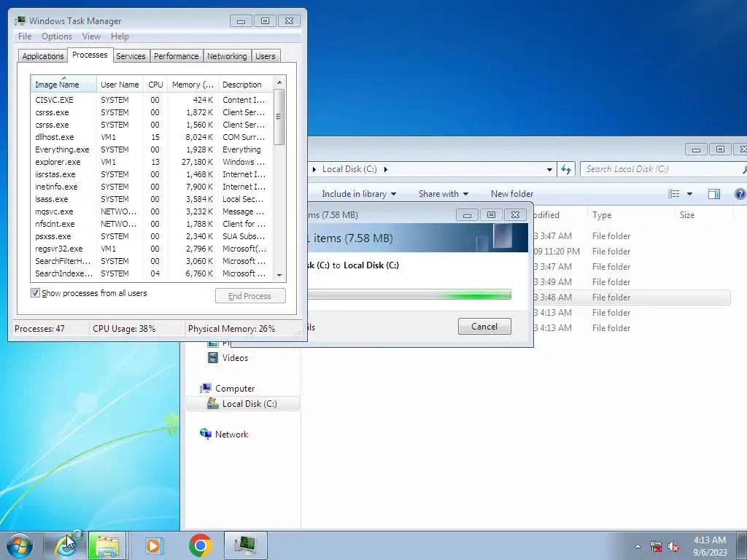747x560 pixels.
Task: Open the Windows Start menu orb
Action: click(20, 545)
